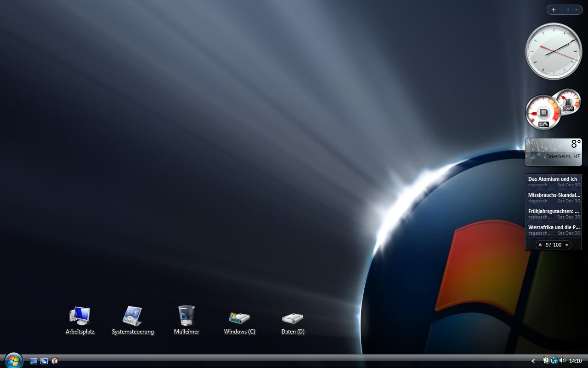This screenshot has height=368, width=588.
Task: Open the volume speaker tray icon
Action: 563,361
